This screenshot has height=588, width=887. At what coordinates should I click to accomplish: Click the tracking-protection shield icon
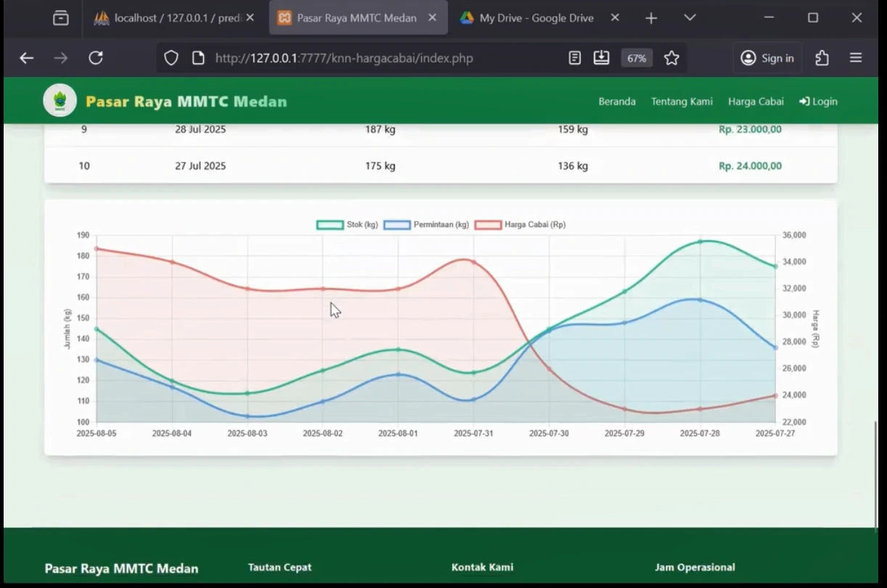tap(171, 57)
